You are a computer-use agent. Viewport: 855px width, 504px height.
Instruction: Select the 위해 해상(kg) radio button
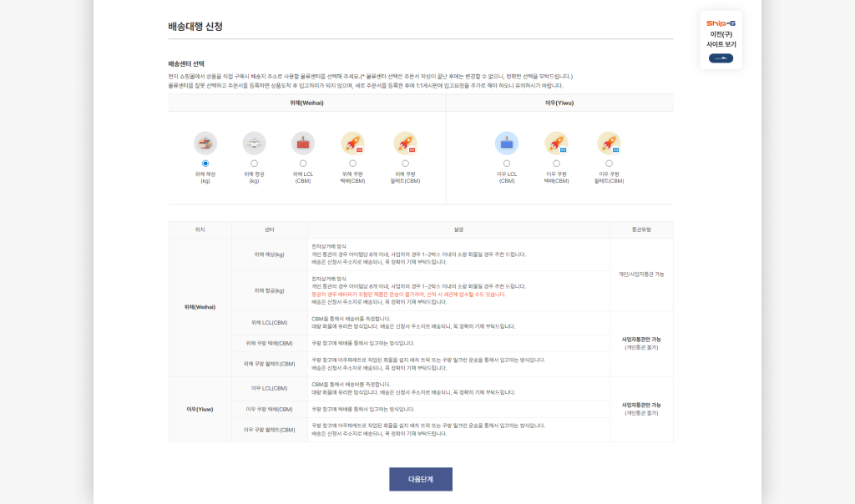coord(205,164)
